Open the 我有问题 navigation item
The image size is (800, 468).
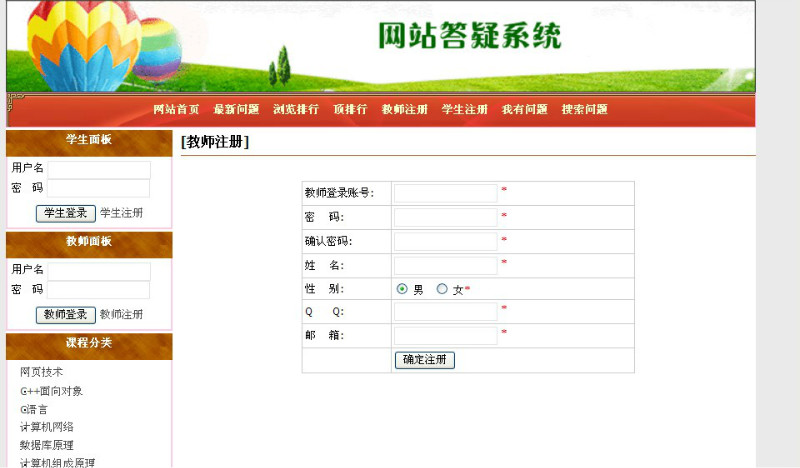pyautogui.click(x=524, y=109)
